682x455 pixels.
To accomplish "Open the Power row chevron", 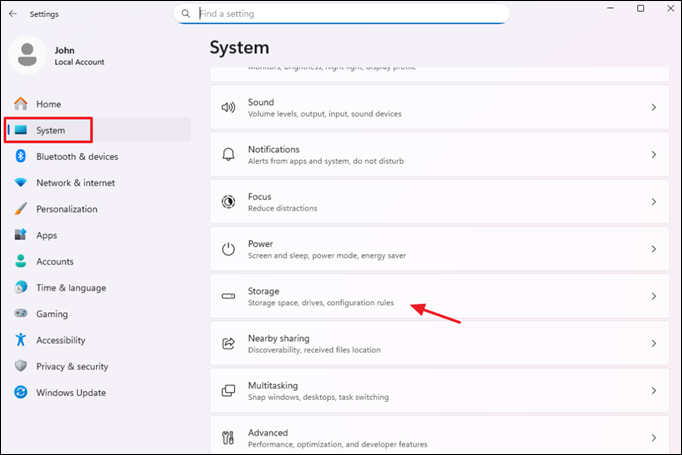I will [x=654, y=249].
